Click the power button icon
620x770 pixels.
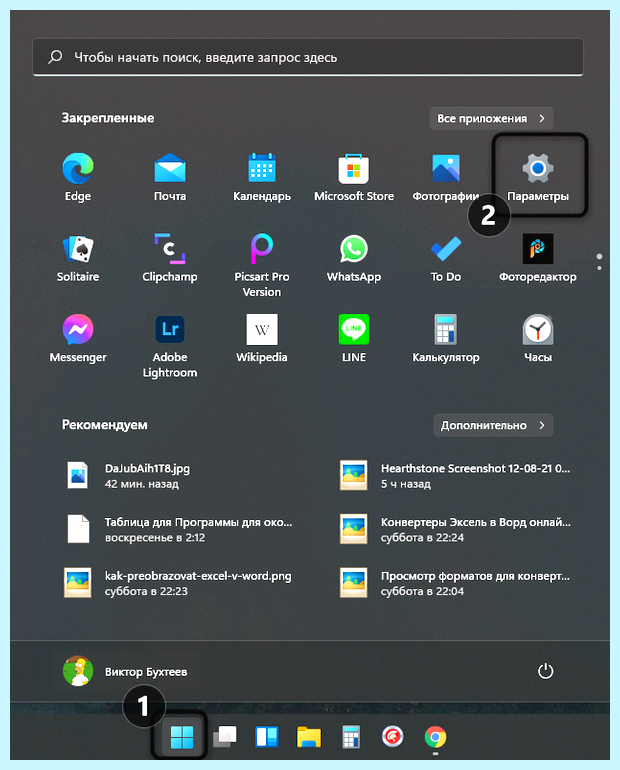click(545, 671)
